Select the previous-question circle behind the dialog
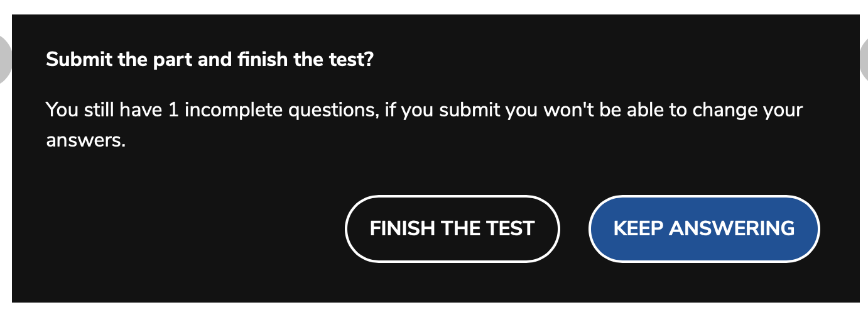This screenshot has height=312, width=868. pyautogui.click(x=5, y=59)
